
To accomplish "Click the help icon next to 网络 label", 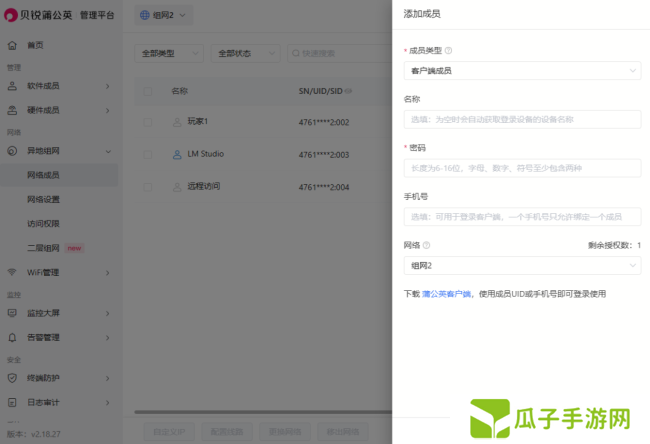I will pyautogui.click(x=426, y=245).
